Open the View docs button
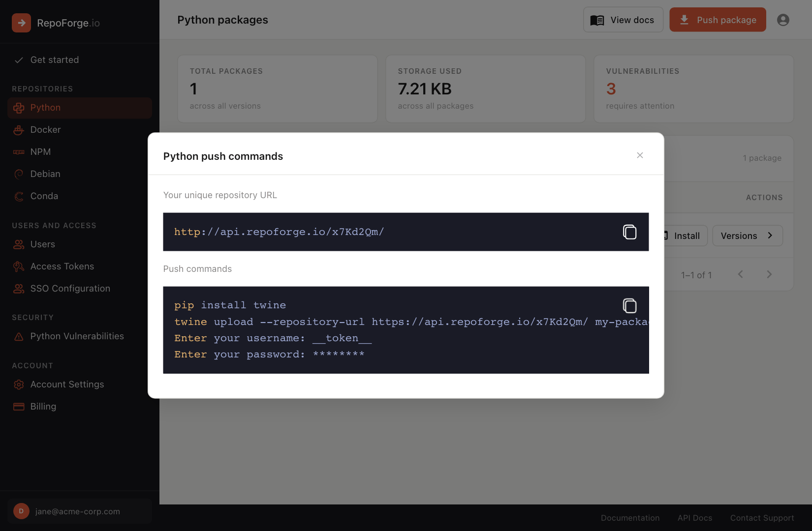 [623, 20]
